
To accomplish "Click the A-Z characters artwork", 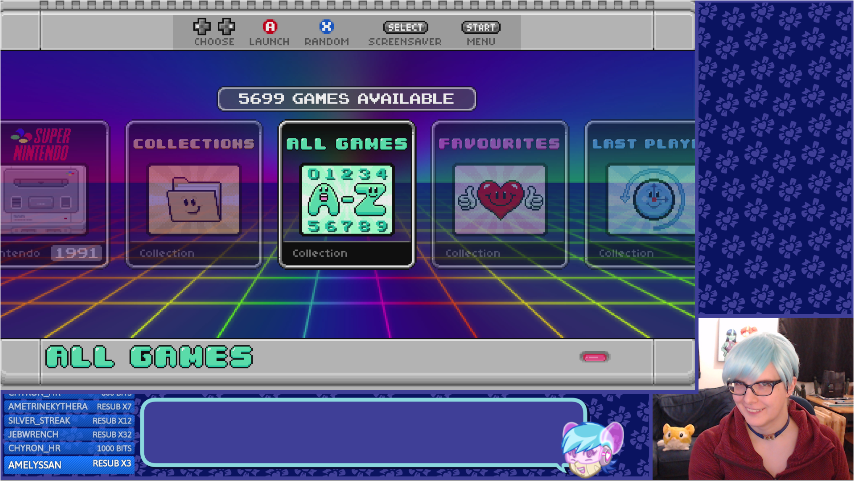I will tap(347, 200).
